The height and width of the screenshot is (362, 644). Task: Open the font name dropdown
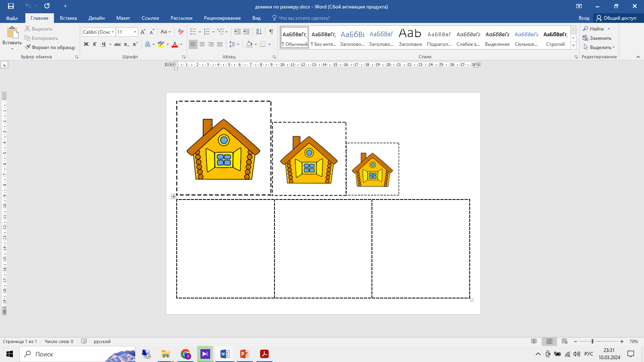pyautogui.click(x=113, y=32)
